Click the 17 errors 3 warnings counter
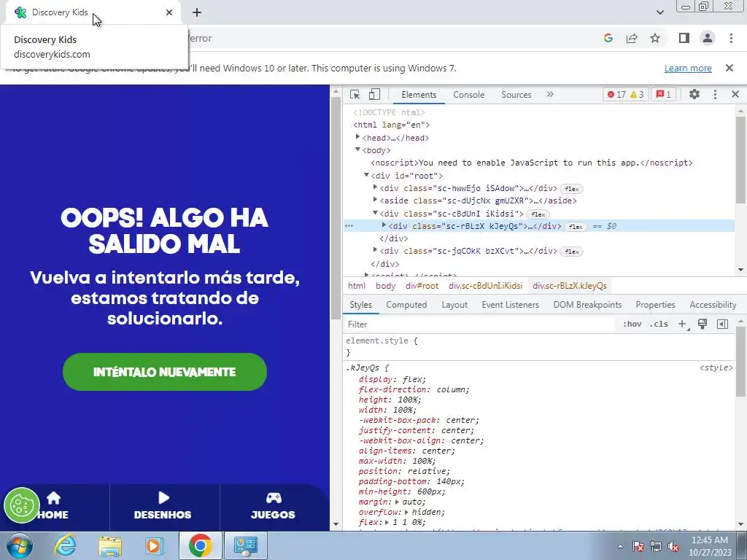Screen dimensions: 747x560 [625, 94]
